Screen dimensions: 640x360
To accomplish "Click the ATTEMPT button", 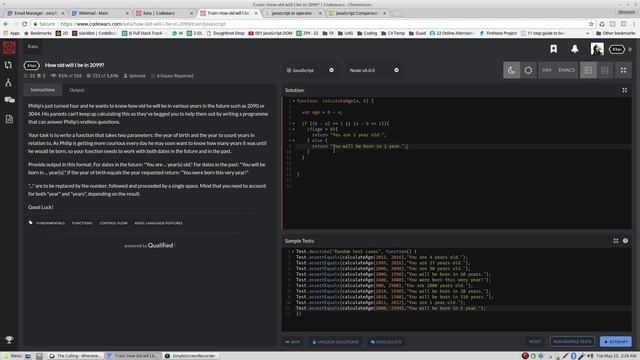I will (616, 342).
